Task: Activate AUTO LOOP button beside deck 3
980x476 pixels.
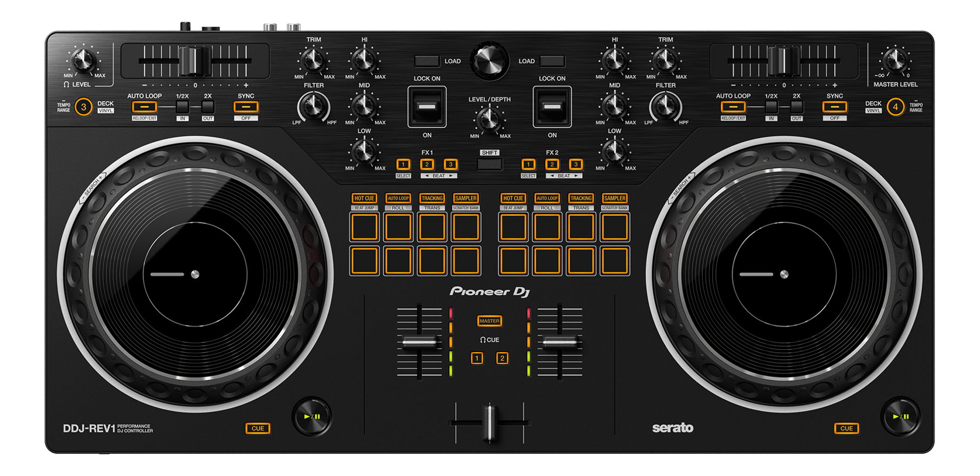Action: (144, 107)
